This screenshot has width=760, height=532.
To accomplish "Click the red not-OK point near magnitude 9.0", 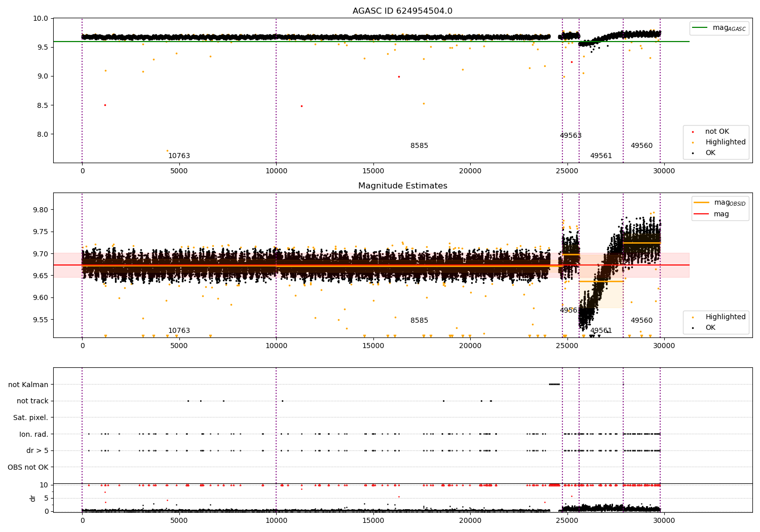I will click(x=399, y=77).
